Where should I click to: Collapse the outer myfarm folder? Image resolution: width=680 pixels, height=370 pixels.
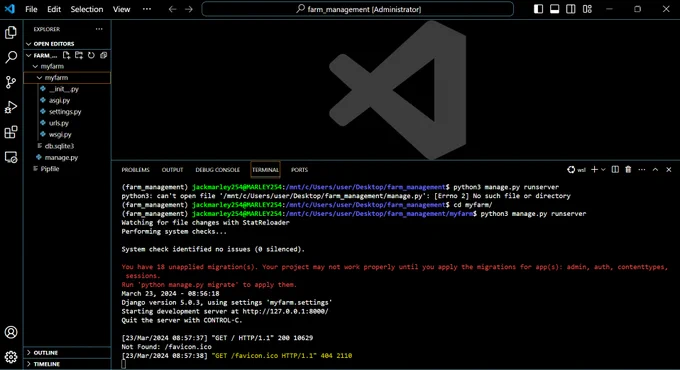tap(68, 66)
